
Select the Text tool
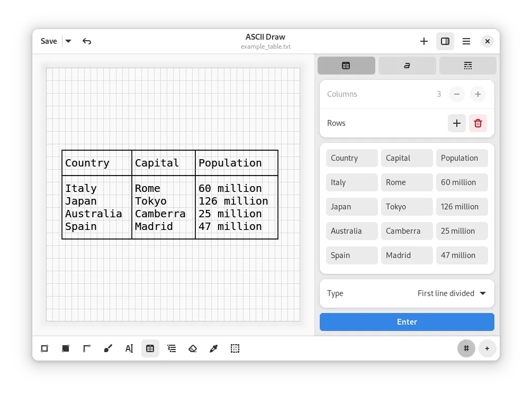(x=129, y=348)
